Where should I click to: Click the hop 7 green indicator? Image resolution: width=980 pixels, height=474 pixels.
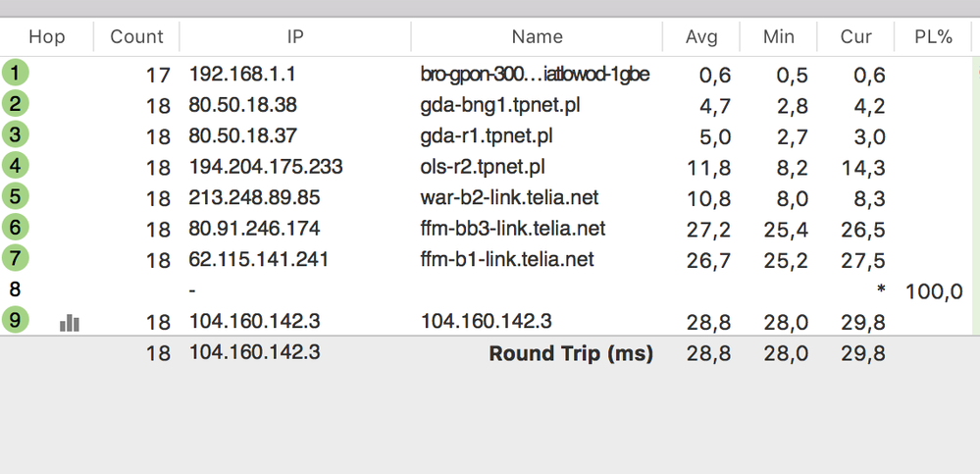pos(16,259)
